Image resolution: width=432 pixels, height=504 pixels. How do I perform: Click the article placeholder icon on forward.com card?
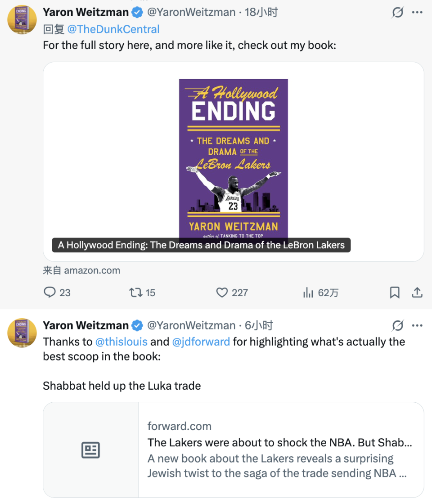click(x=90, y=450)
